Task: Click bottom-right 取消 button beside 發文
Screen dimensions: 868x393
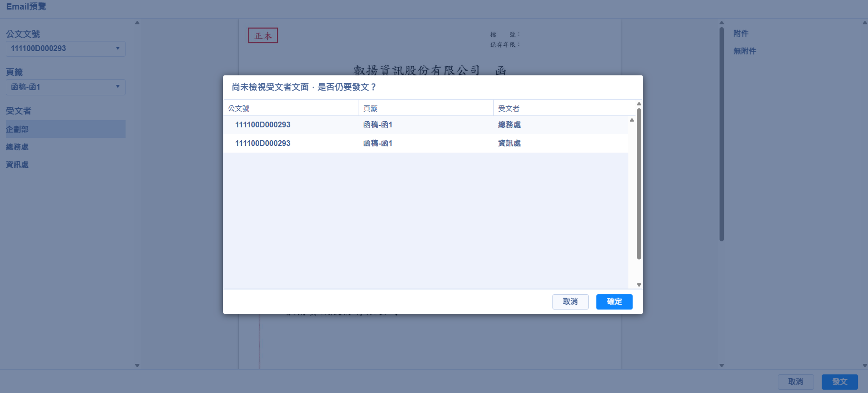Action: (795, 382)
